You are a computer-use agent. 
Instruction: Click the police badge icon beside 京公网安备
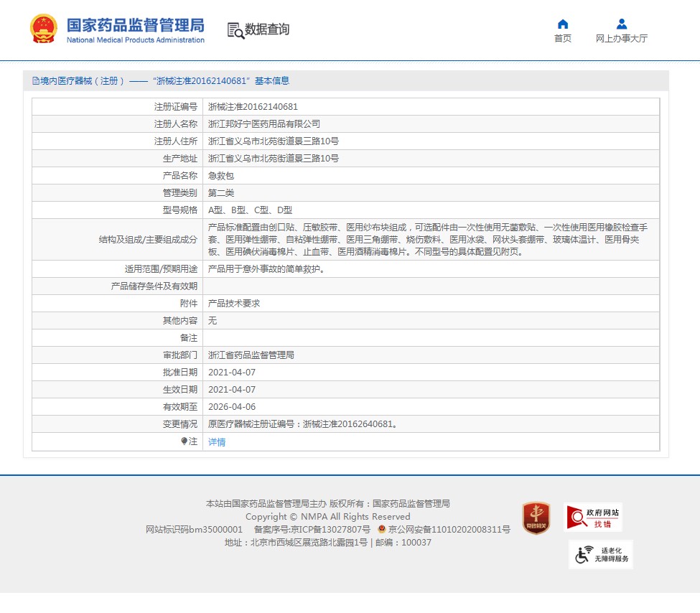point(382,529)
